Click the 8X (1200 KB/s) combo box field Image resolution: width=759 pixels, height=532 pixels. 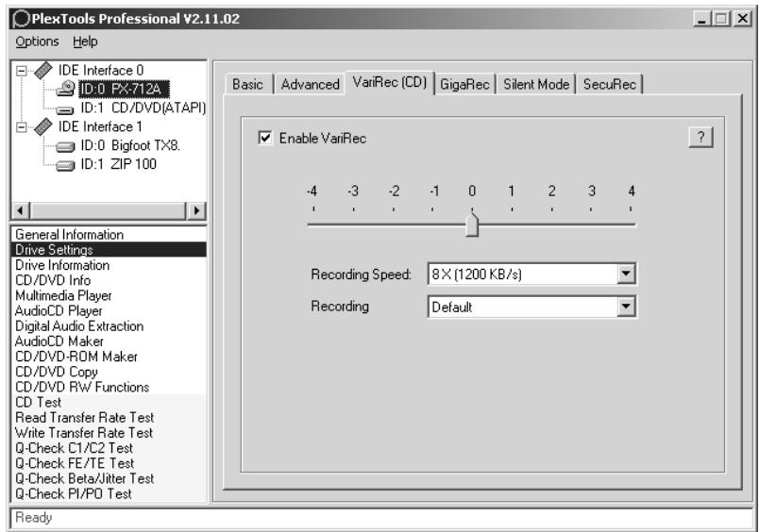532,274
